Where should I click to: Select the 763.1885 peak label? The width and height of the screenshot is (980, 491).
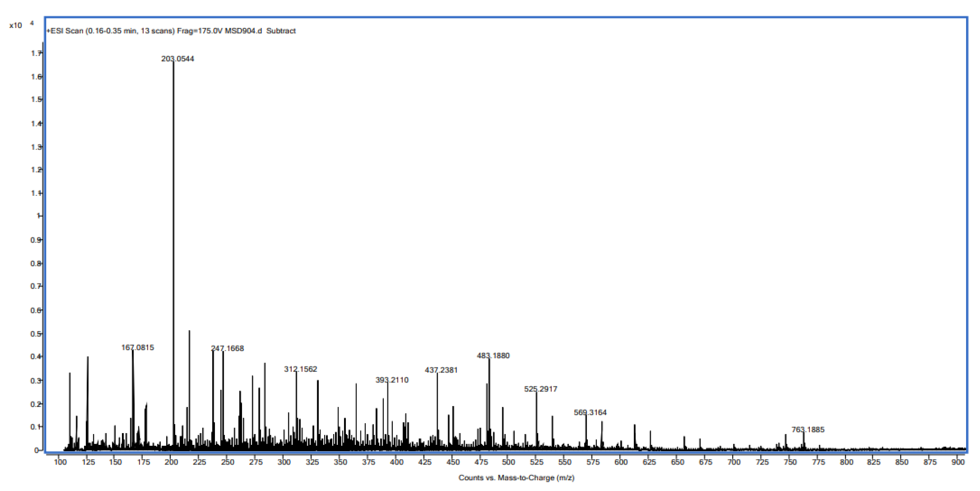point(808,429)
